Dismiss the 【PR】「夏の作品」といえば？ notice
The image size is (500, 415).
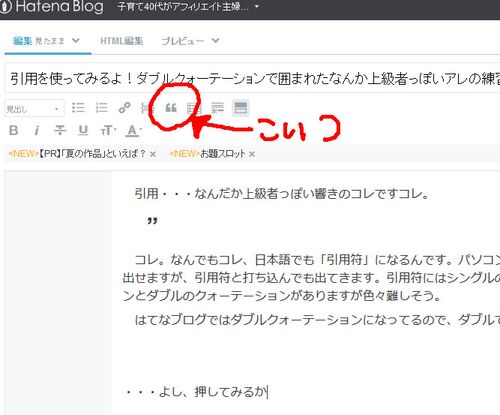(153, 154)
